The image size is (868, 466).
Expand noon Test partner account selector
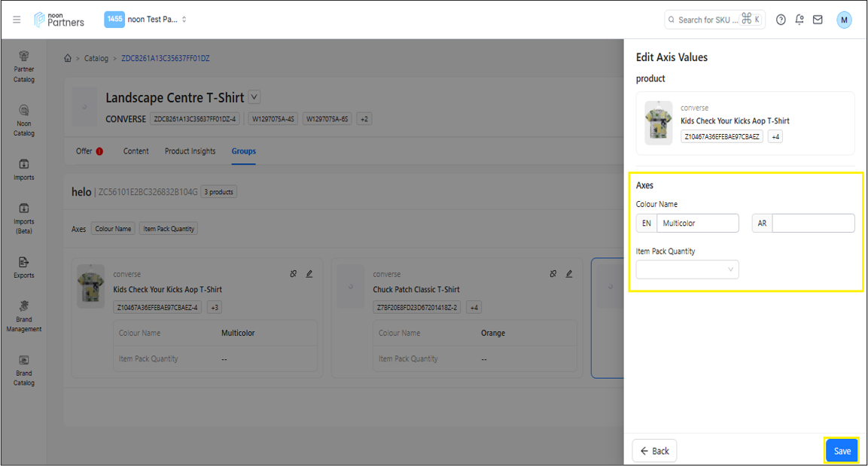(x=146, y=20)
